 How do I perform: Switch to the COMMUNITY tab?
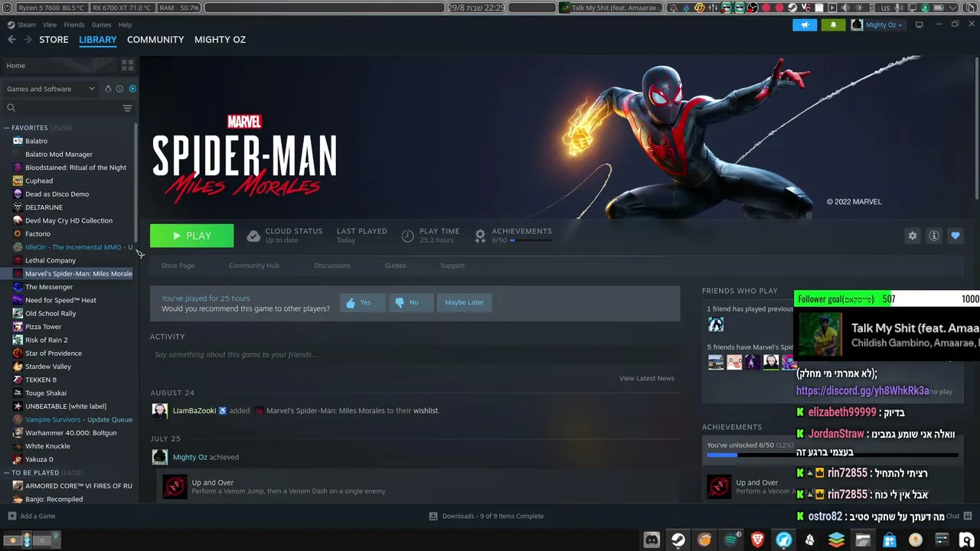[155, 40]
